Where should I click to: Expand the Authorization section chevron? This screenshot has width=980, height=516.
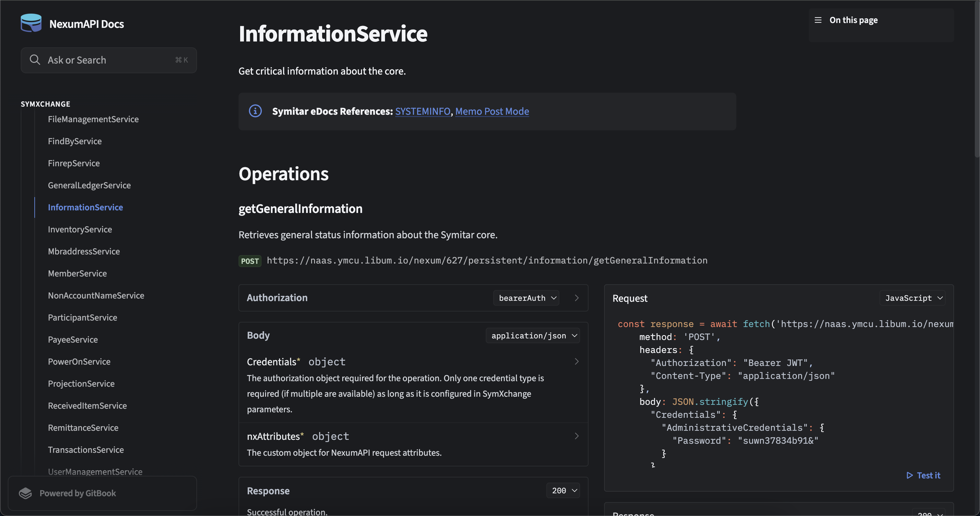click(x=576, y=298)
